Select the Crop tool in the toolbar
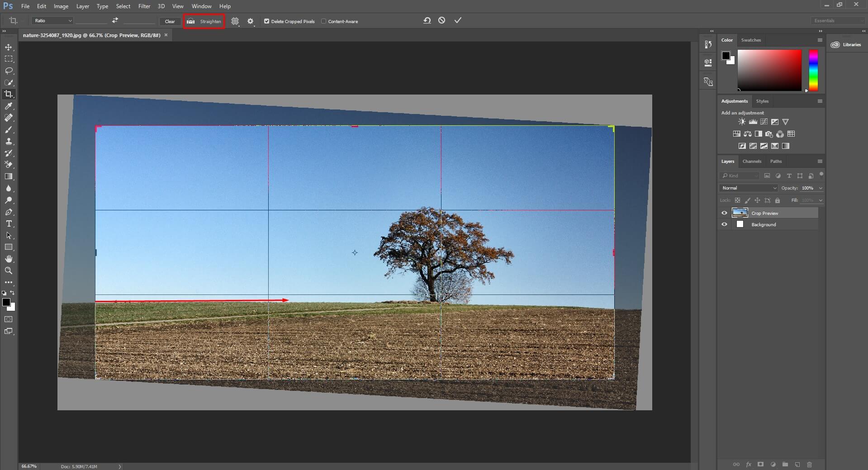Image resolution: width=868 pixels, height=470 pixels. point(9,94)
